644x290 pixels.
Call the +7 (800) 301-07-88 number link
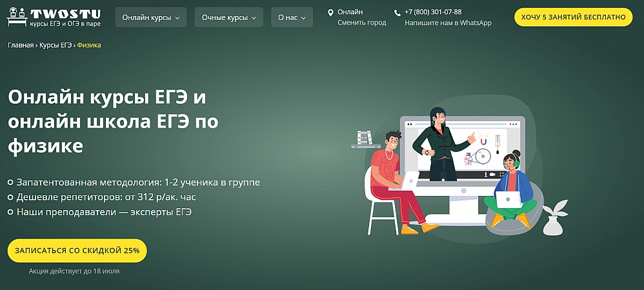(433, 12)
